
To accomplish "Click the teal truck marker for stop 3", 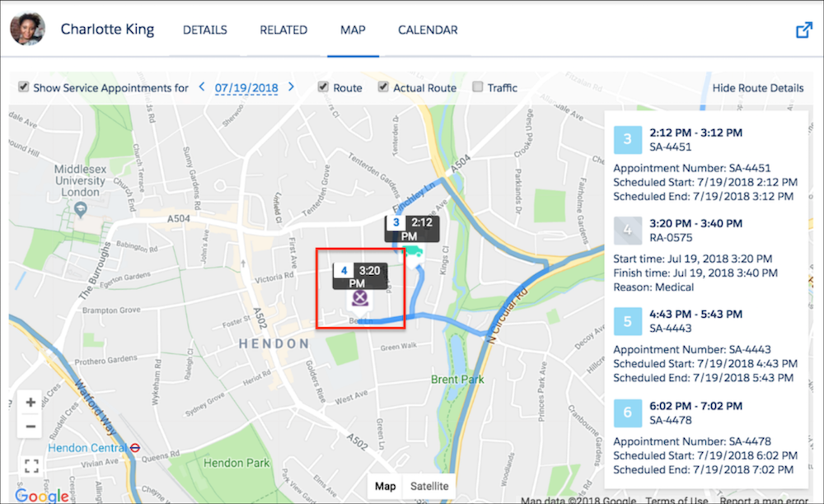I will (414, 251).
